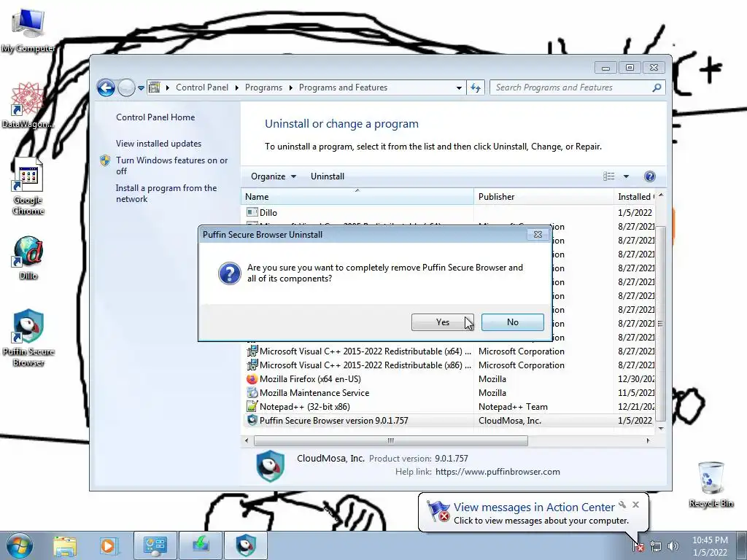Viewport: 747px width, 560px height.
Task: Open the Recycle Bin
Action: tap(711, 484)
